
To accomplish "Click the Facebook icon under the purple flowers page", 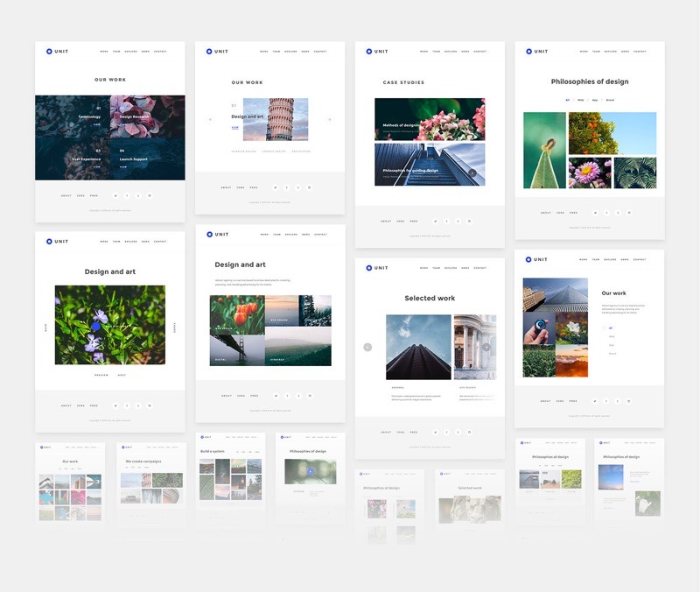I will click(127, 405).
